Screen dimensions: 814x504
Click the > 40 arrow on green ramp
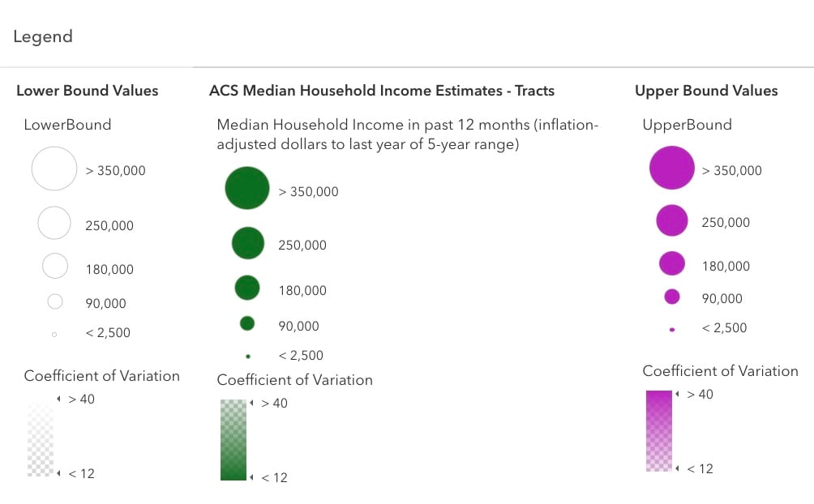[x=252, y=403]
